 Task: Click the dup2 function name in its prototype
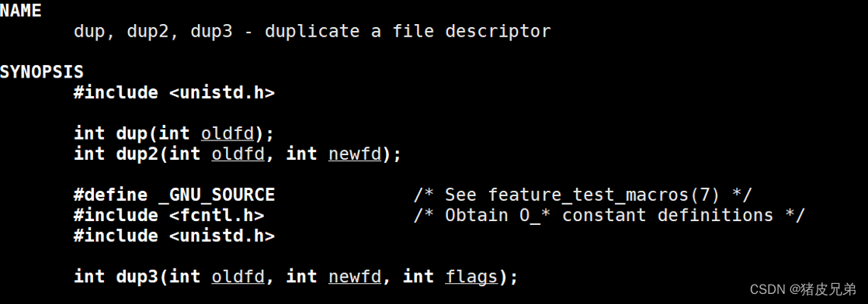point(137,154)
